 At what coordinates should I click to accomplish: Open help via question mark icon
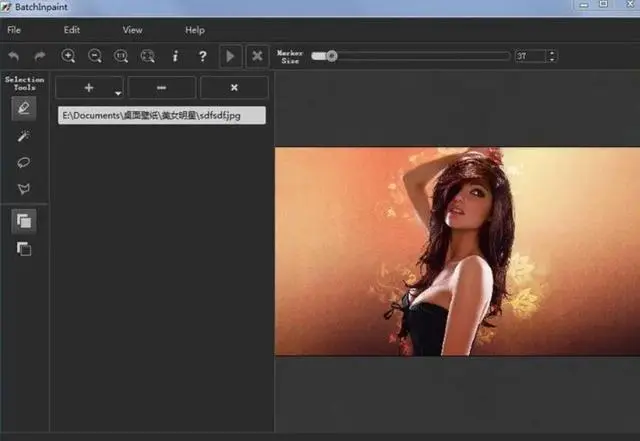pos(202,56)
